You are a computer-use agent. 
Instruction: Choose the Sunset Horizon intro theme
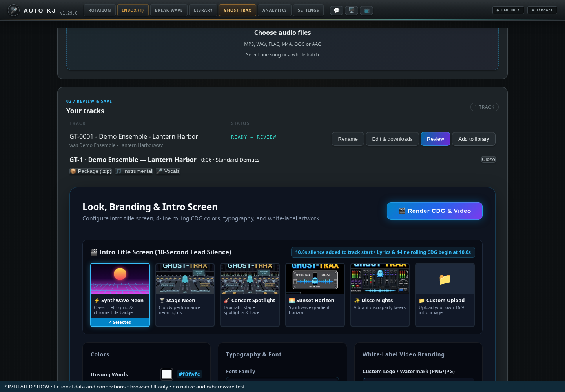pos(315,295)
